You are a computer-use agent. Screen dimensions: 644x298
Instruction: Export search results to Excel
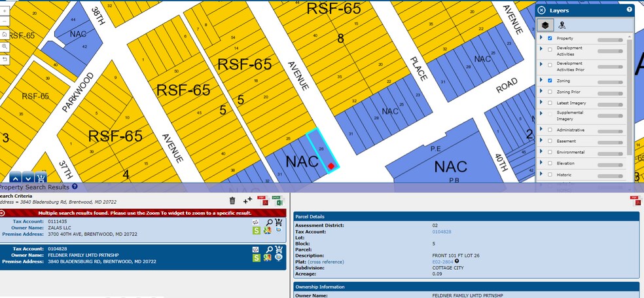[x=277, y=200]
